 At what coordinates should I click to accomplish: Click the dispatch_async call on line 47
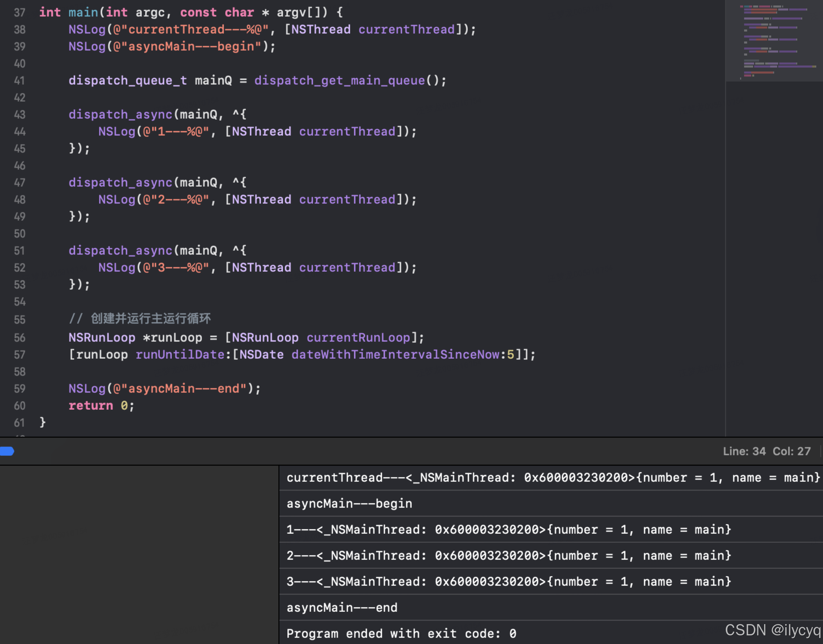tap(157, 183)
